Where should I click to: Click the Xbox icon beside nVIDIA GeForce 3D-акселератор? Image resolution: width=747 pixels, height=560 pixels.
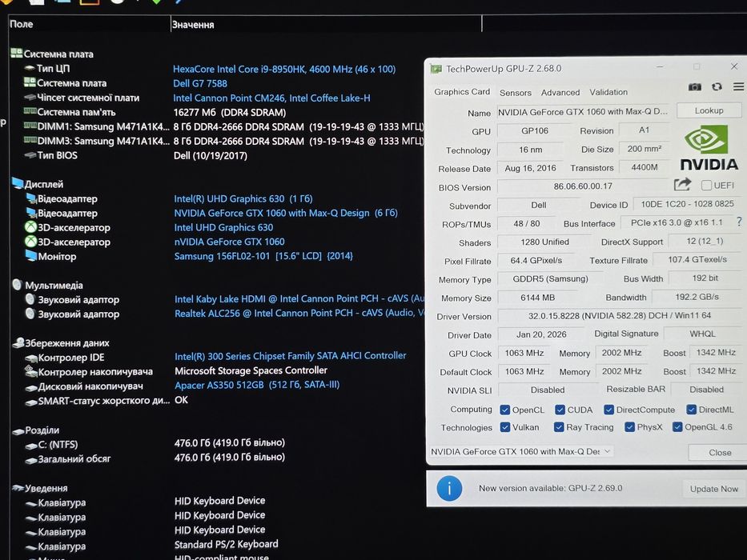coord(30,242)
